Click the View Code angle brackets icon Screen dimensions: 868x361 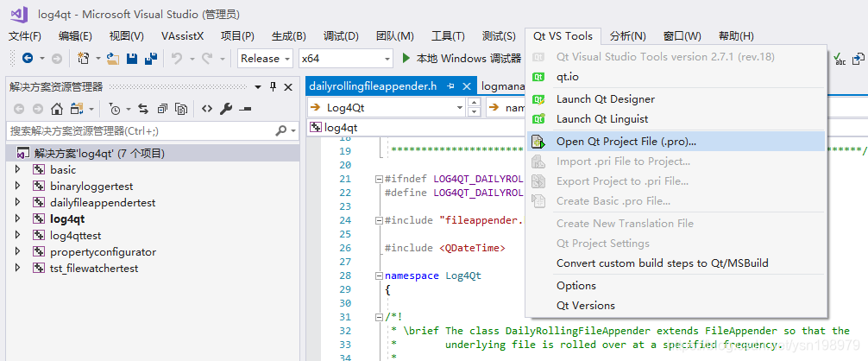[206, 109]
